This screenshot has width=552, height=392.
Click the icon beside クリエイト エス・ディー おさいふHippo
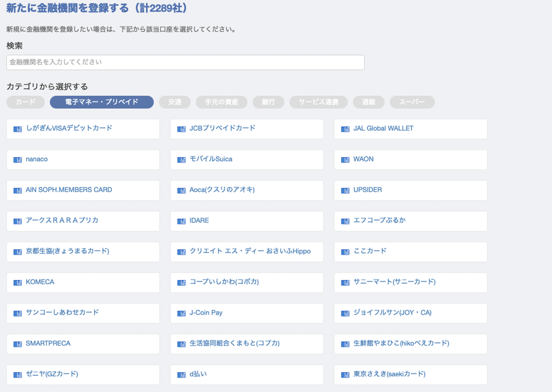point(181,252)
